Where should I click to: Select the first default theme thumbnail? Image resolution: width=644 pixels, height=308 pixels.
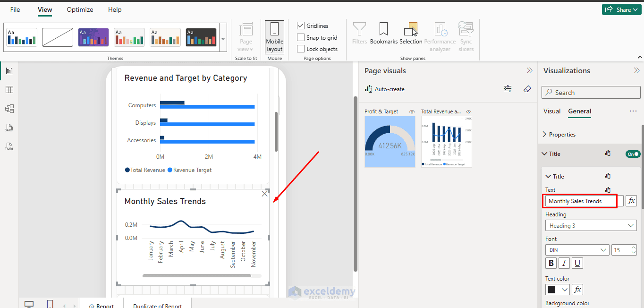pyautogui.click(x=22, y=37)
